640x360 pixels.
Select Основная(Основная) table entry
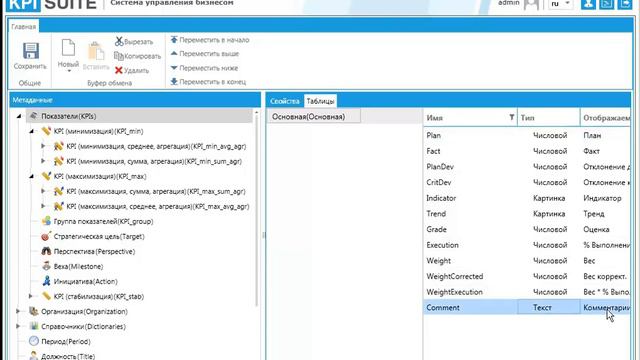(313, 117)
